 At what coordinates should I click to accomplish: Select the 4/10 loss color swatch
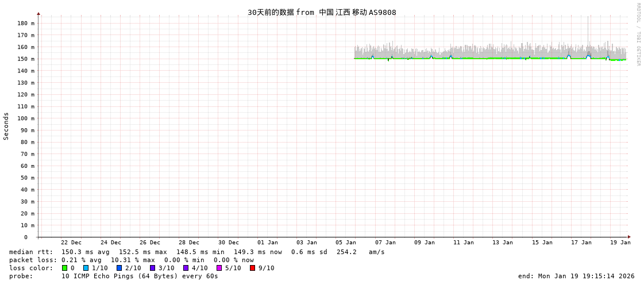[x=186, y=268]
